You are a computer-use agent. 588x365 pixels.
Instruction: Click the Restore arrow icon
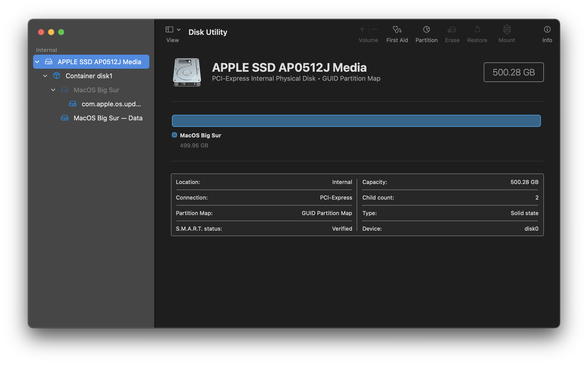pos(477,30)
